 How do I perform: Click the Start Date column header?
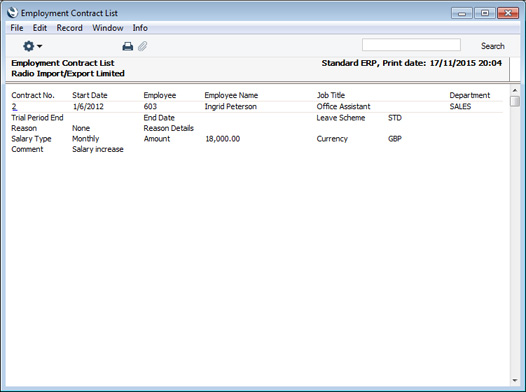[x=90, y=95]
